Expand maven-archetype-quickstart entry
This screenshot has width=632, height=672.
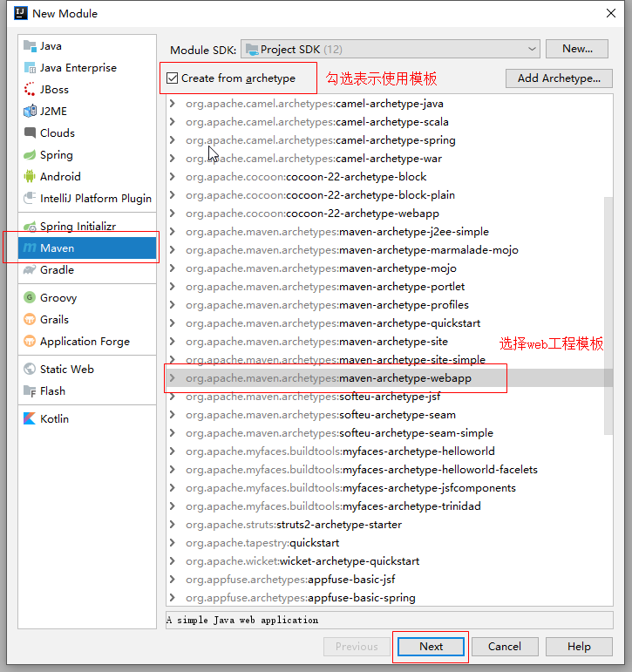click(x=173, y=322)
